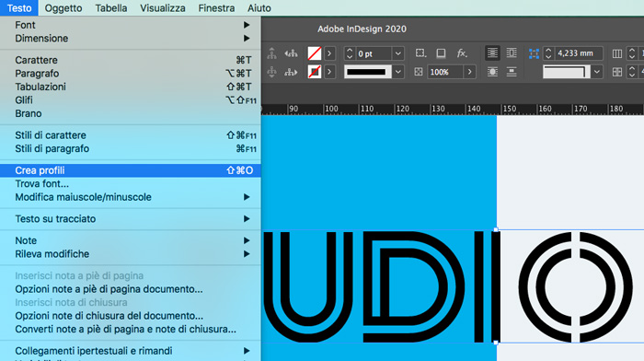
Task: Select the no text wrap icon
Action: 492,53
